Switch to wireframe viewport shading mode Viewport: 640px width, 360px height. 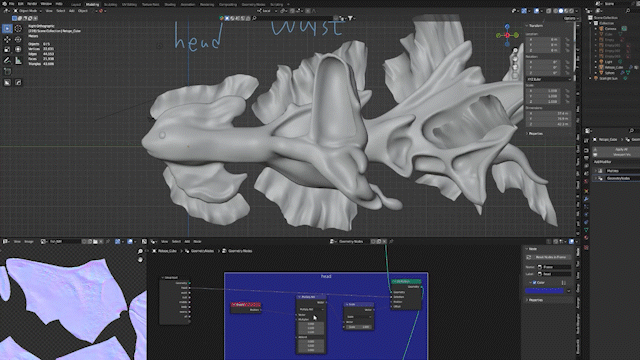(556, 11)
